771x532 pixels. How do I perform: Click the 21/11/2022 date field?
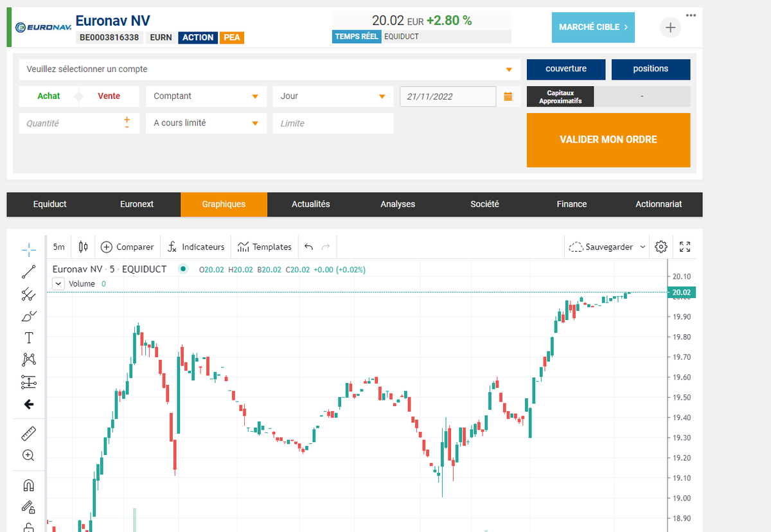click(x=448, y=96)
